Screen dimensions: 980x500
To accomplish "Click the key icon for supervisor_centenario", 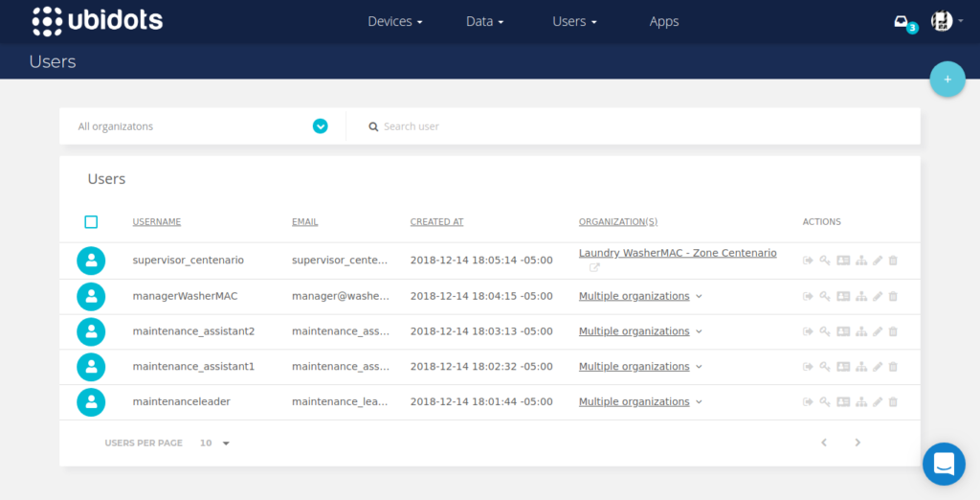I will pyautogui.click(x=825, y=261).
